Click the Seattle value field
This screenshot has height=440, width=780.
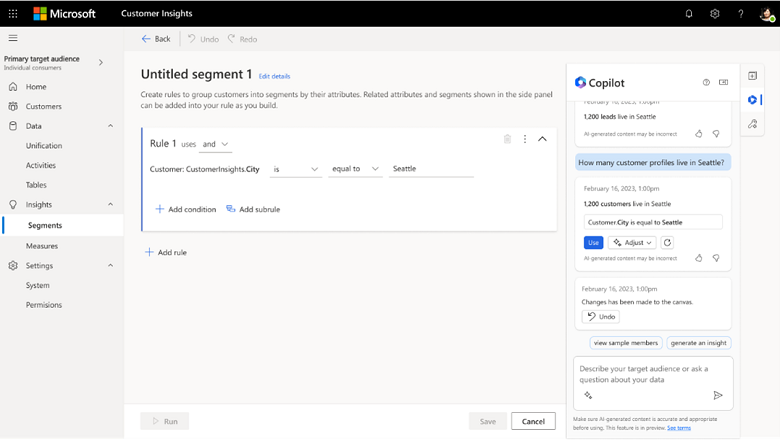[431, 169]
